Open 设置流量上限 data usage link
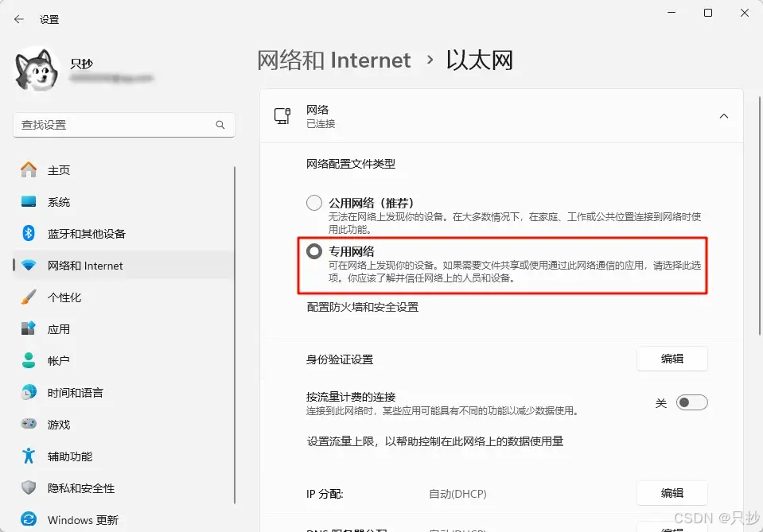This screenshot has width=763, height=532. click(434, 441)
